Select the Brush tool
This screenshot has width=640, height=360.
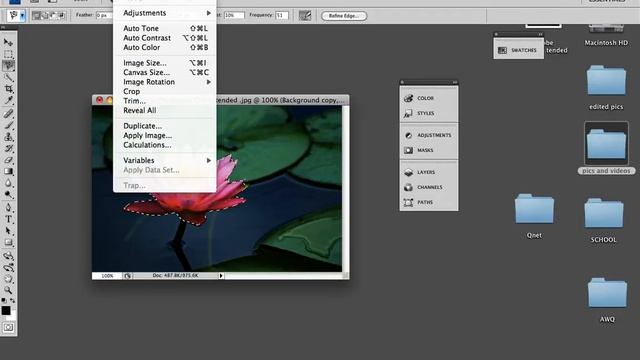[x=8, y=125]
